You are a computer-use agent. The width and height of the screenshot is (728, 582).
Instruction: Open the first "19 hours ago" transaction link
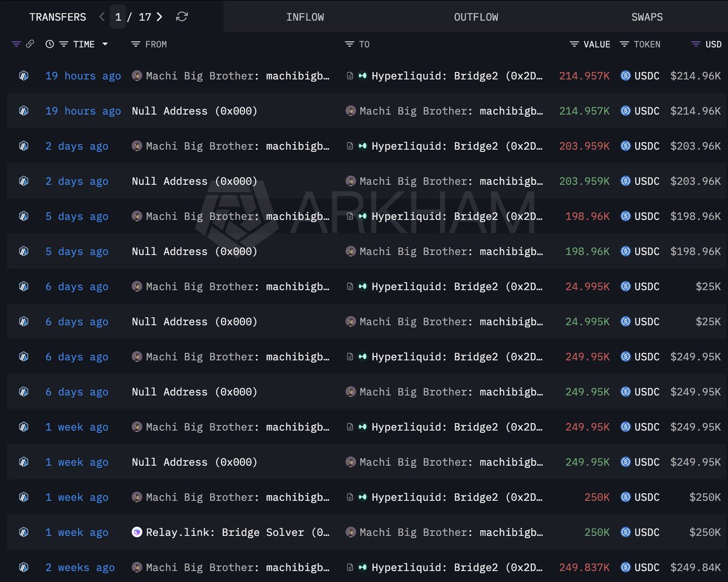coord(83,76)
